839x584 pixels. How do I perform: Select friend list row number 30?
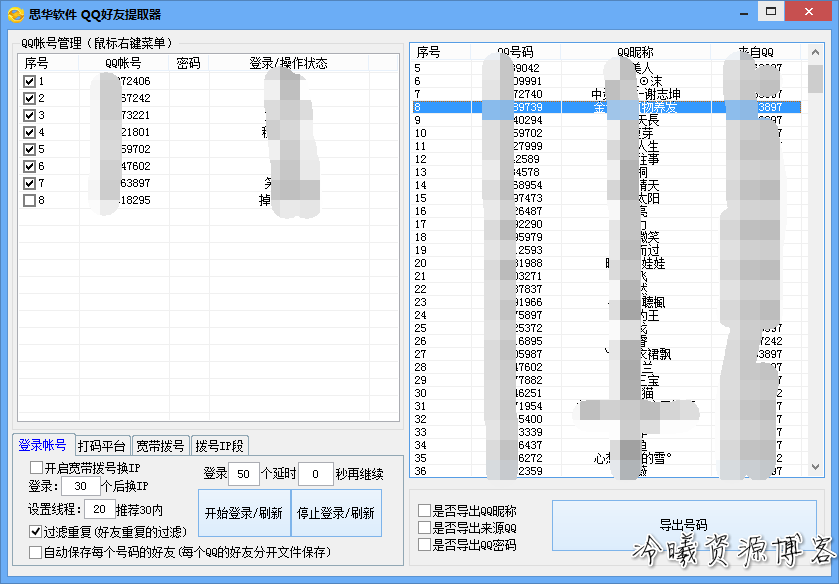coord(606,393)
